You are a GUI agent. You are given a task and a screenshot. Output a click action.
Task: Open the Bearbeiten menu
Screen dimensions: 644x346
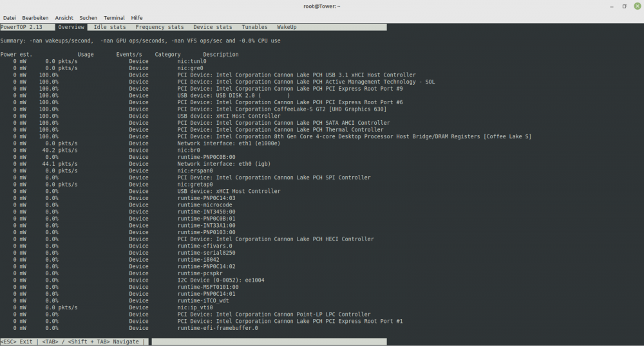click(x=35, y=17)
